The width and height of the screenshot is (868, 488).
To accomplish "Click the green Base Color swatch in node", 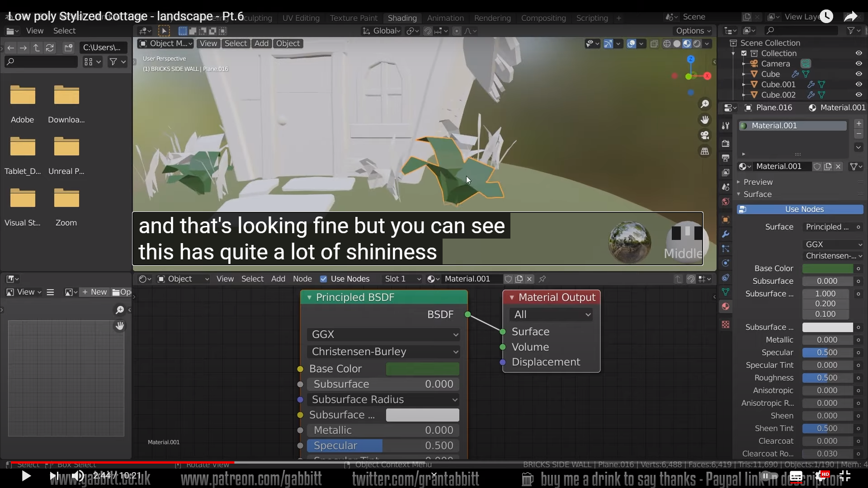I will [422, 369].
